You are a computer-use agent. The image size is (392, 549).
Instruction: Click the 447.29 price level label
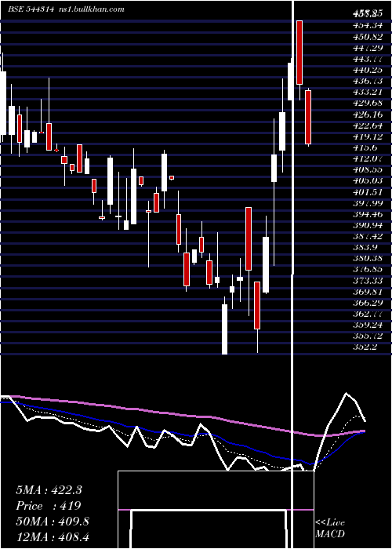click(x=367, y=47)
